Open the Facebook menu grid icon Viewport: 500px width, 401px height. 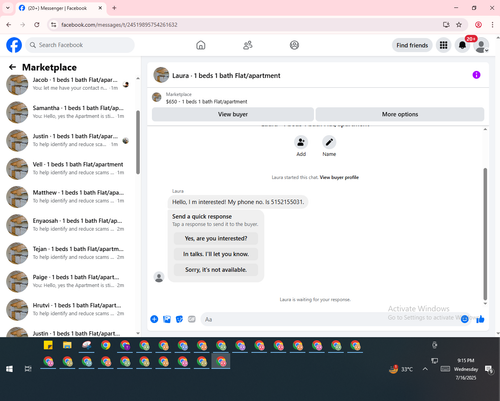(x=443, y=45)
